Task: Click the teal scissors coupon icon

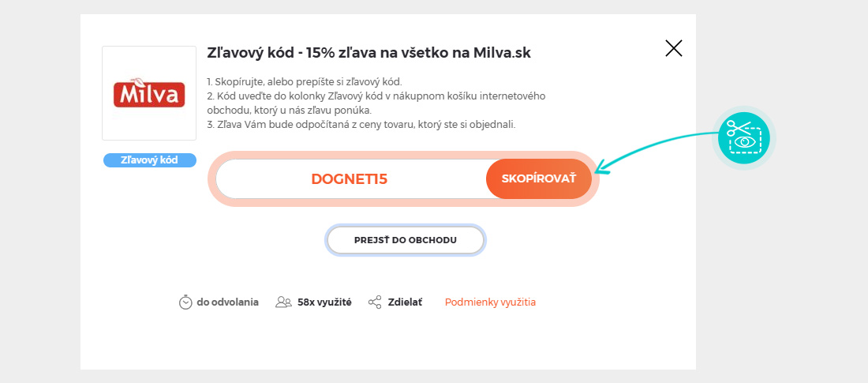Action: pyautogui.click(x=744, y=137)
